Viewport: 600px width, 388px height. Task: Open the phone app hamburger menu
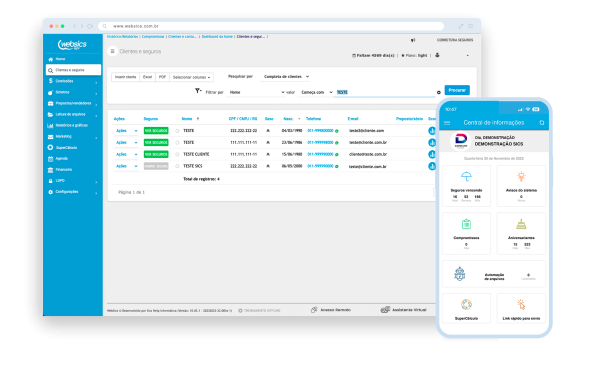pyautogui.click(x=447, y=123)
